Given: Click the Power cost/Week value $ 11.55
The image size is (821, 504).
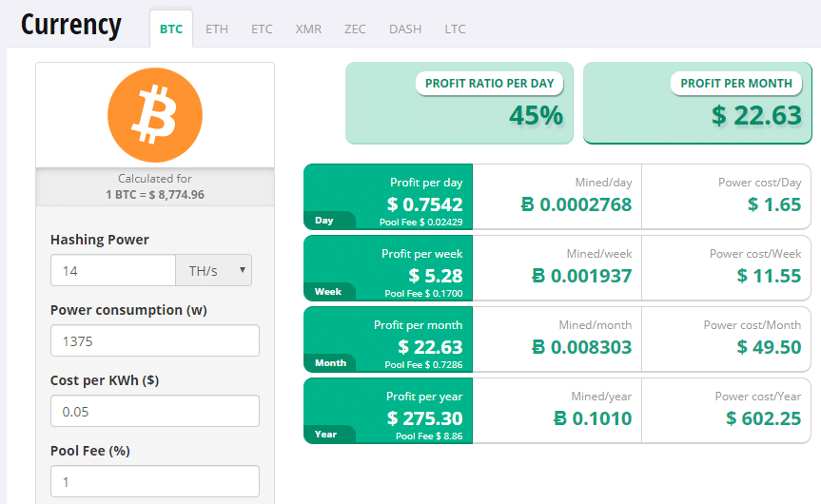Looking at the screenshot, I should pos(769,276).
